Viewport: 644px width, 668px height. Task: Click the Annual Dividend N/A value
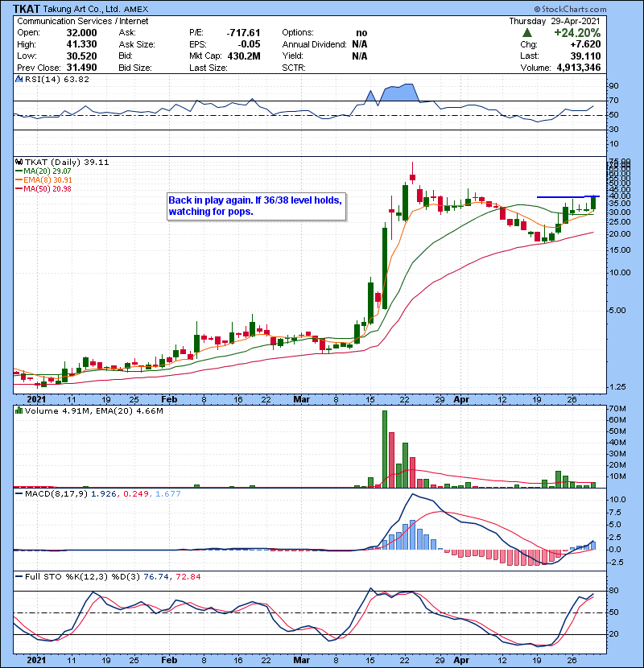point(360,44)
